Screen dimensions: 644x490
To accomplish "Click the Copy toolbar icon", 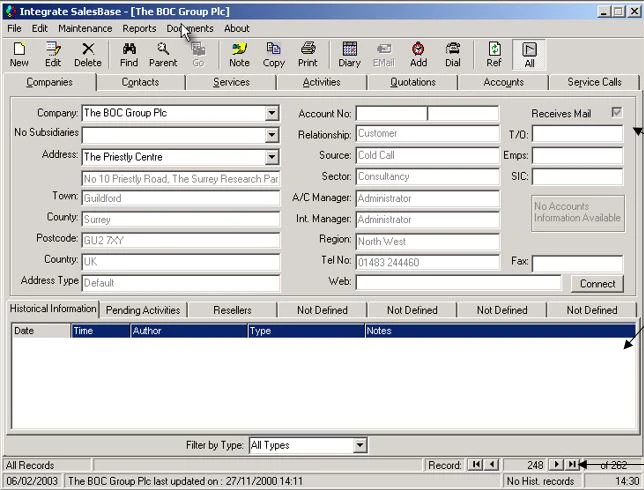I will 274,55.
